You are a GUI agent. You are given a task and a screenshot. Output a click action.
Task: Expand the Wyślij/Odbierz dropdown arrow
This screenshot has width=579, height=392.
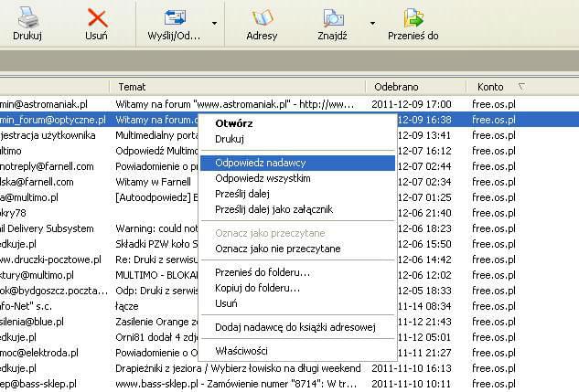214,22
